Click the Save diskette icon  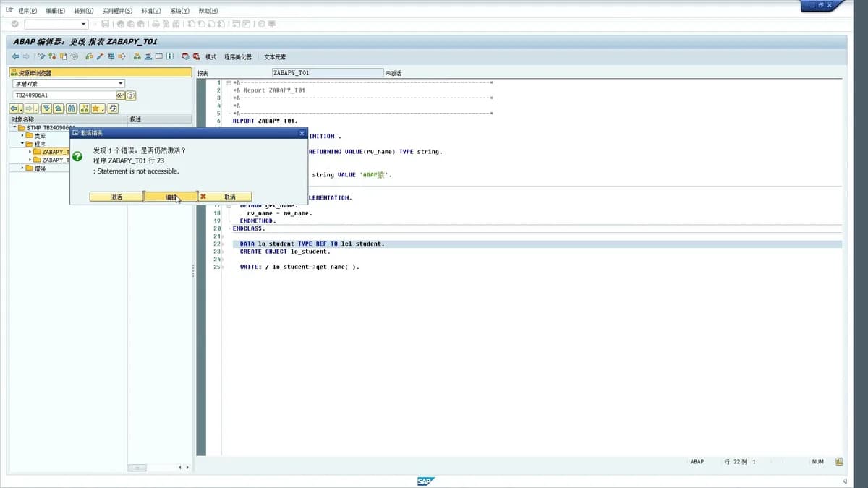pos(106,24)
